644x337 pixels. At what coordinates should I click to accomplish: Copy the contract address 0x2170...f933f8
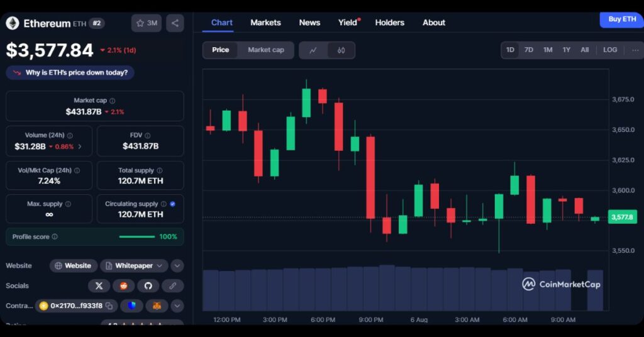click(109, 306)
